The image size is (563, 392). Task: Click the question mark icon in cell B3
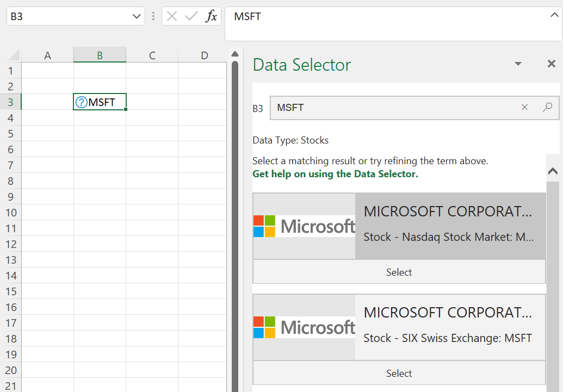coord(82,102)
